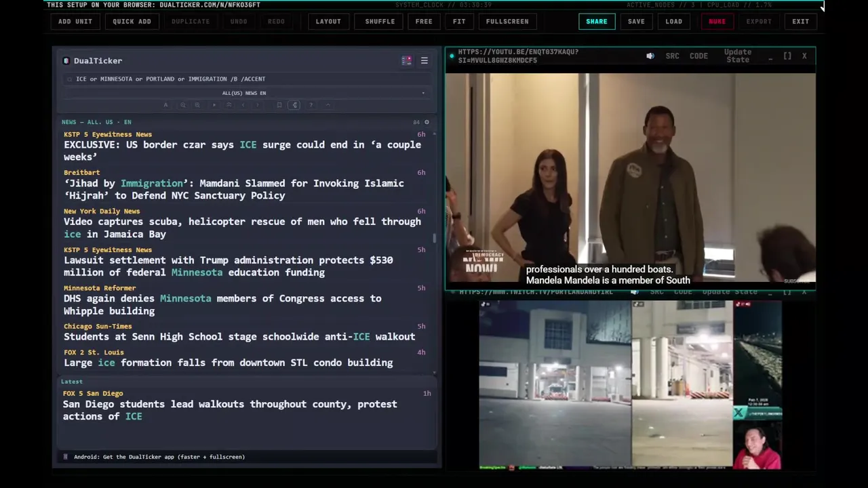Screen dimensions: 868x488
Task: Click the KSTP 5 Eyewitness News source label above the border czar headline
Action: pyautogui.click(x=108, y=134)
